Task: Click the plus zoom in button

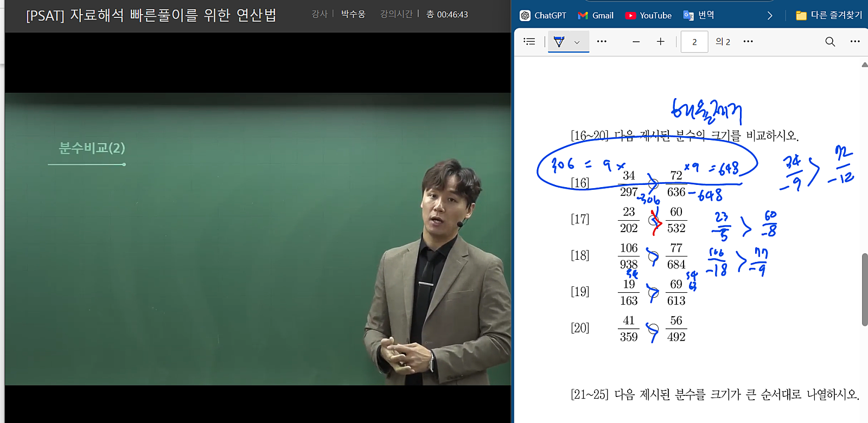Action: [660, 42]
